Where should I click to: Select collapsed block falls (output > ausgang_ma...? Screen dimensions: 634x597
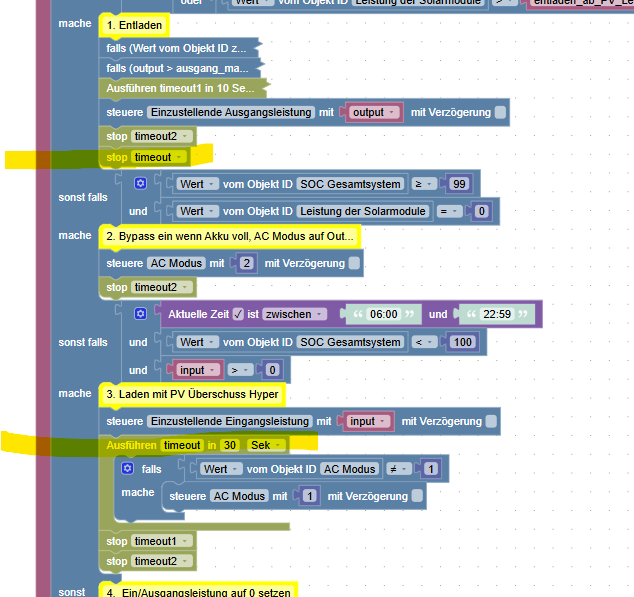tap(180, 68)
